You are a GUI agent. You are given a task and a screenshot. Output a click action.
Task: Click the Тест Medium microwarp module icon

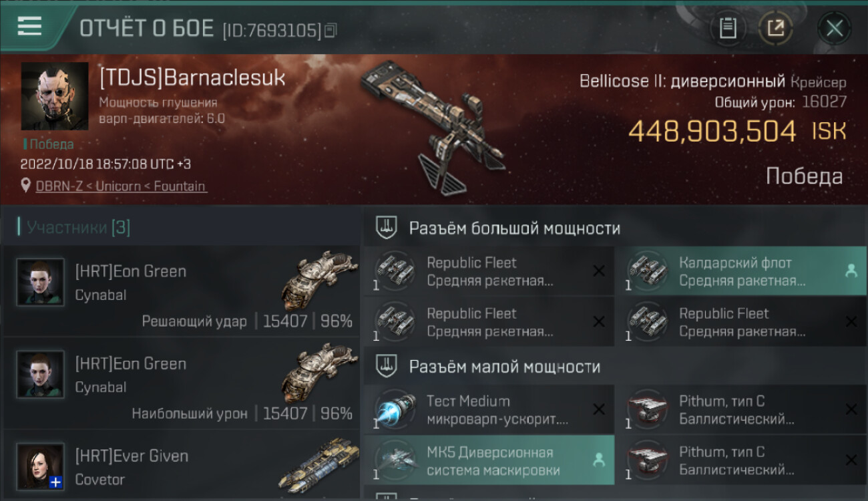click(395, 409)
